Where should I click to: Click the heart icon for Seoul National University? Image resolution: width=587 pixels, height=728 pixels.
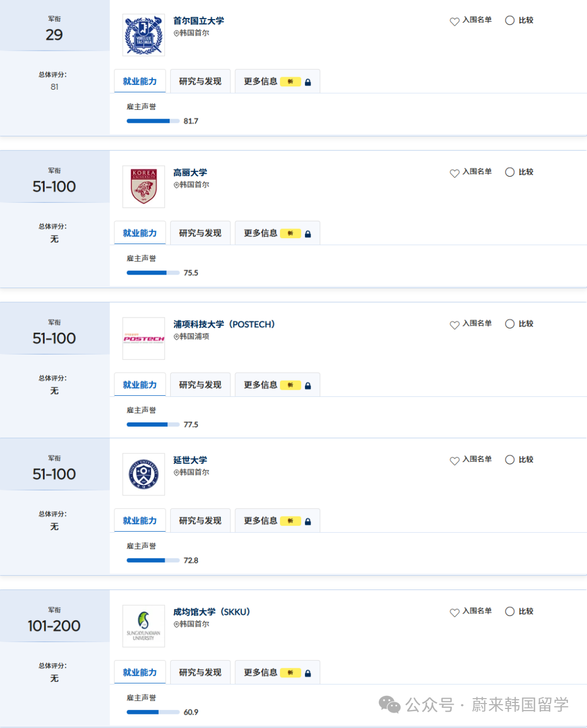(454, 22)
